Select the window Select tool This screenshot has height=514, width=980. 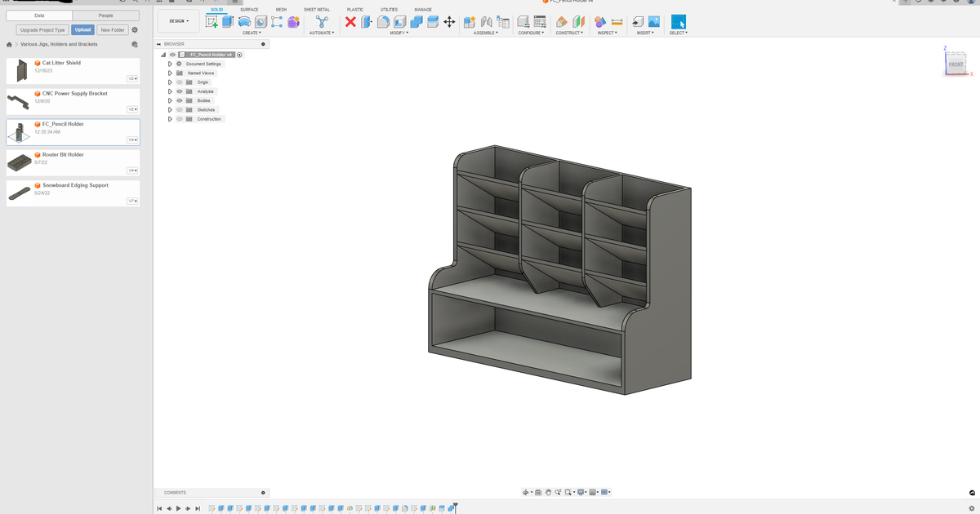point(679,23)
